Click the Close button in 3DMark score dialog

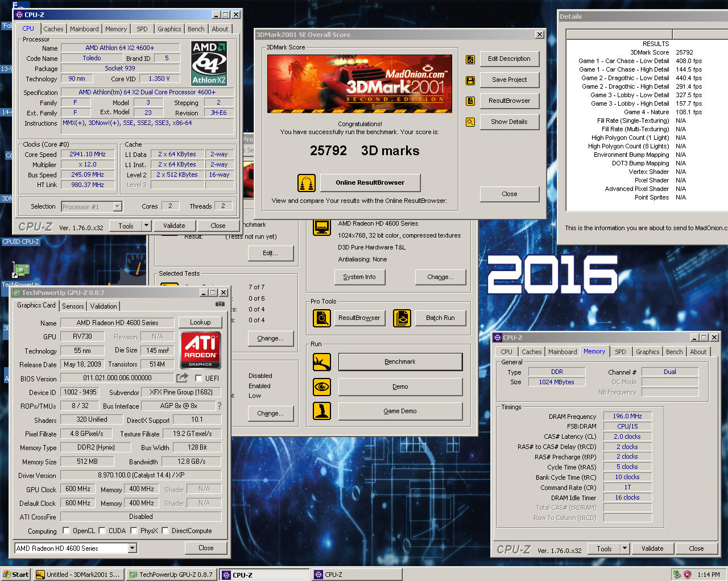point(510,194)
